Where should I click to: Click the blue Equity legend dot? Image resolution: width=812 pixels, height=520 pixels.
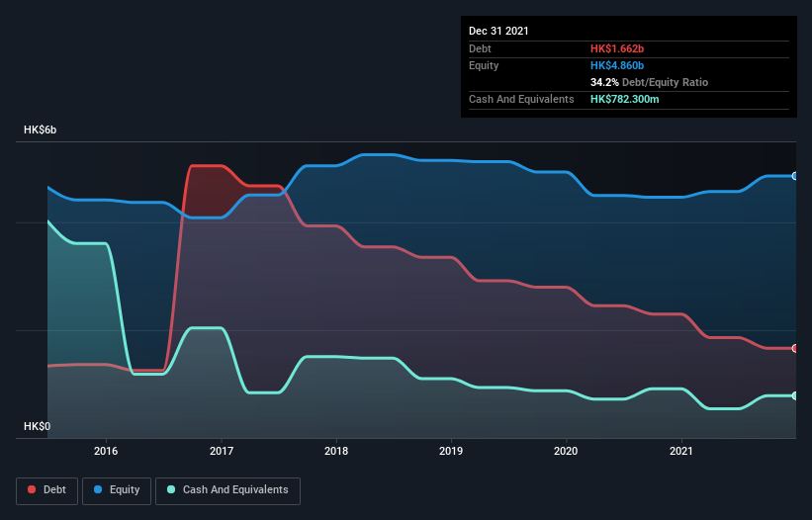(98, 489)
